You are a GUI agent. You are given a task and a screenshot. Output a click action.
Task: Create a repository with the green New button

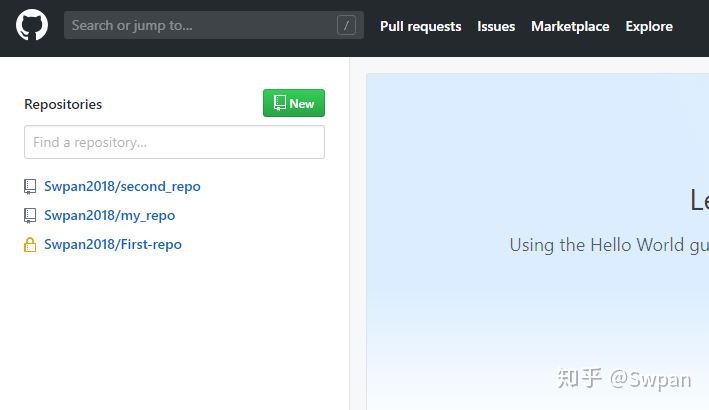click(x=294, y=103)
